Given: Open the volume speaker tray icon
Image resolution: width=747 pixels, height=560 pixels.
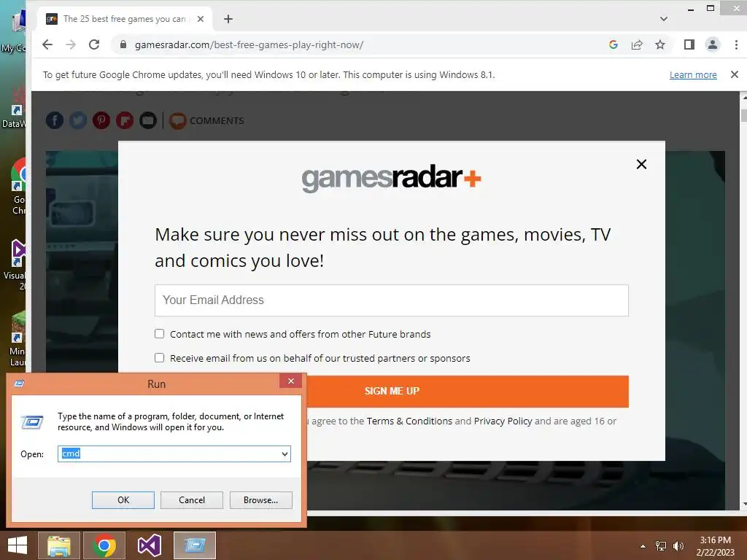Looking at the screenshot, I should [x=678, y=545].
